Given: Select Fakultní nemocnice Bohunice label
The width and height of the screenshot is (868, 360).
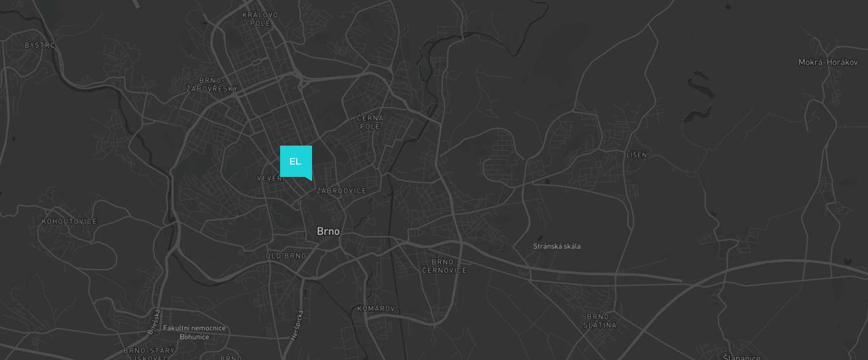Looking at the screenshot, I should click(194, 332).
